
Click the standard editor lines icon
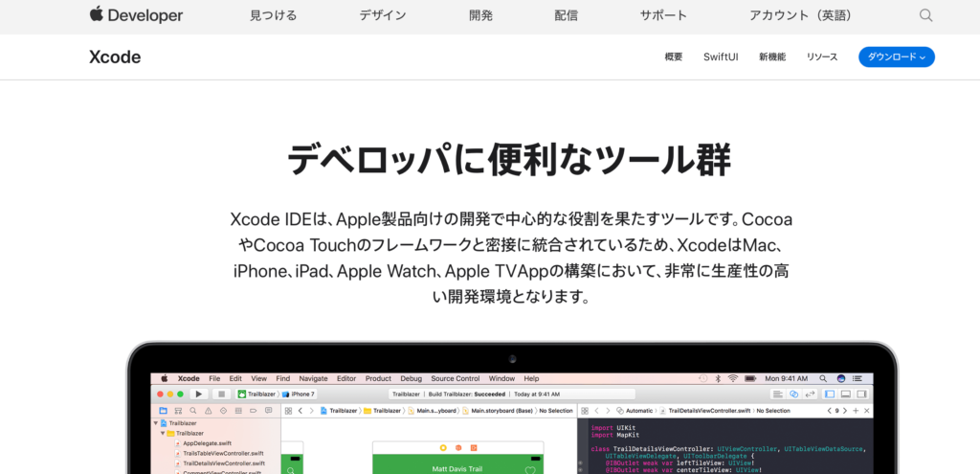click(777, 394)
